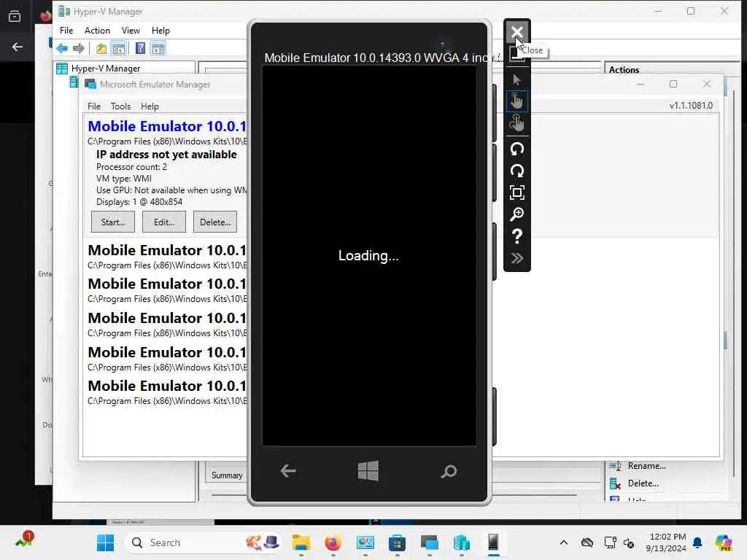Screen dimensions: 747x560
Task: Open Firefox from taskbar
Action: pyautogui.click(x=333, y=542)
